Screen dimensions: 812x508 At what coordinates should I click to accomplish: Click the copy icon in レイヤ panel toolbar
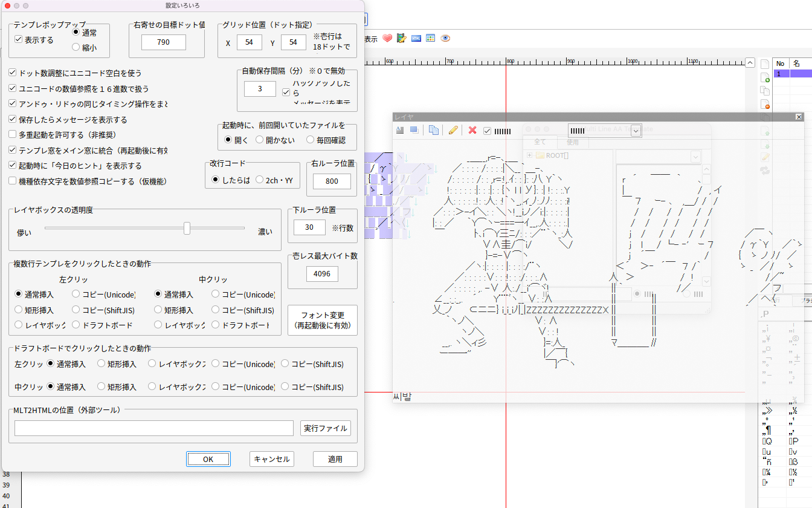[x=434, y=130]
